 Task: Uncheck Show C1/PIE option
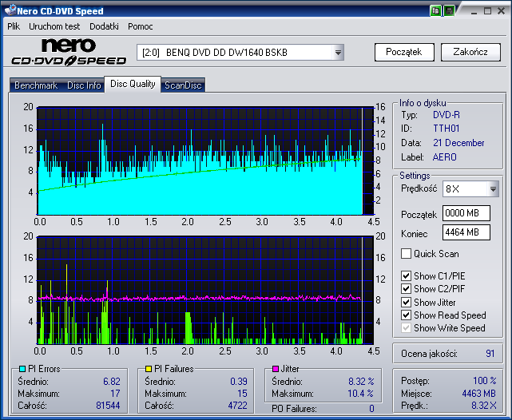406,275
